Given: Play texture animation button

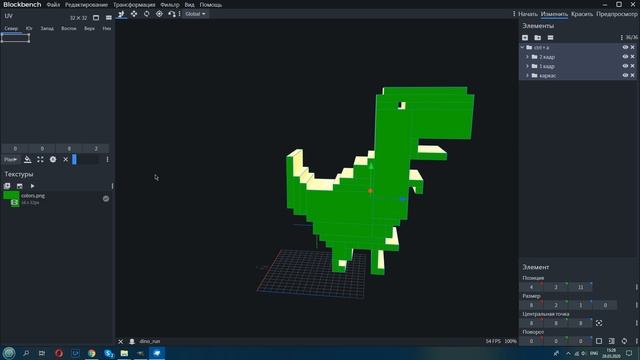Looking at the screenshot, I should 32,186.
